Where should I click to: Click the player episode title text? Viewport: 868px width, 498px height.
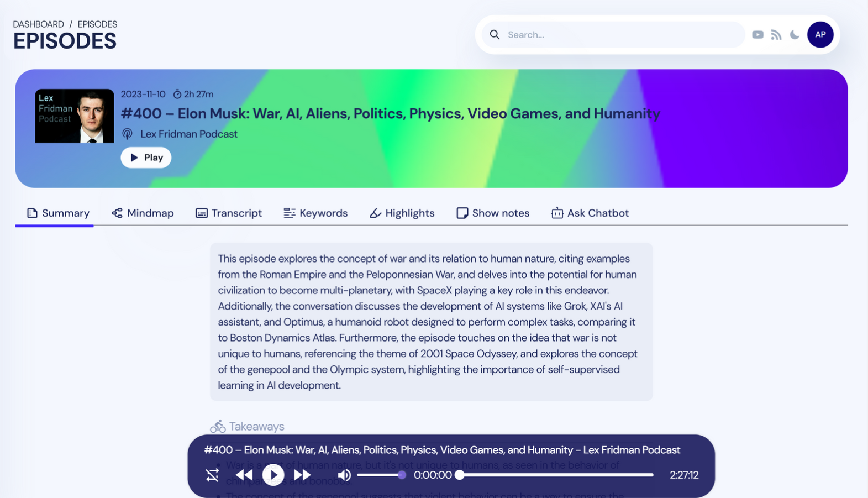point(442,450)
